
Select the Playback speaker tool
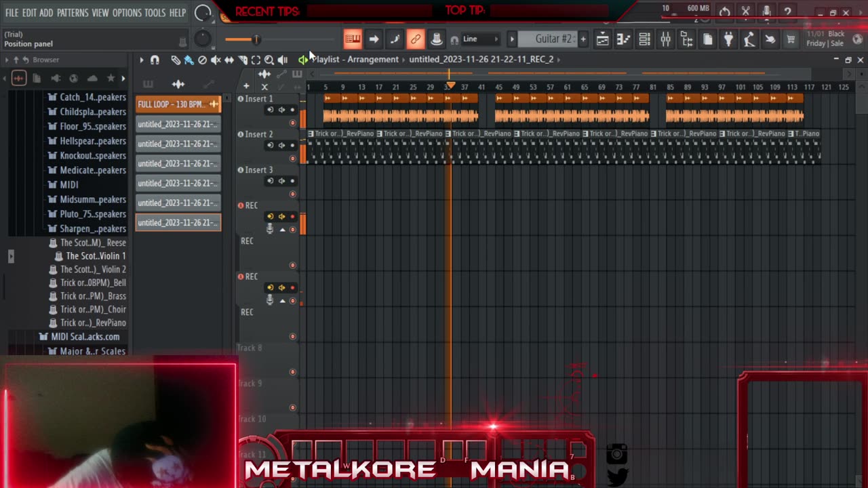point(283,60)
